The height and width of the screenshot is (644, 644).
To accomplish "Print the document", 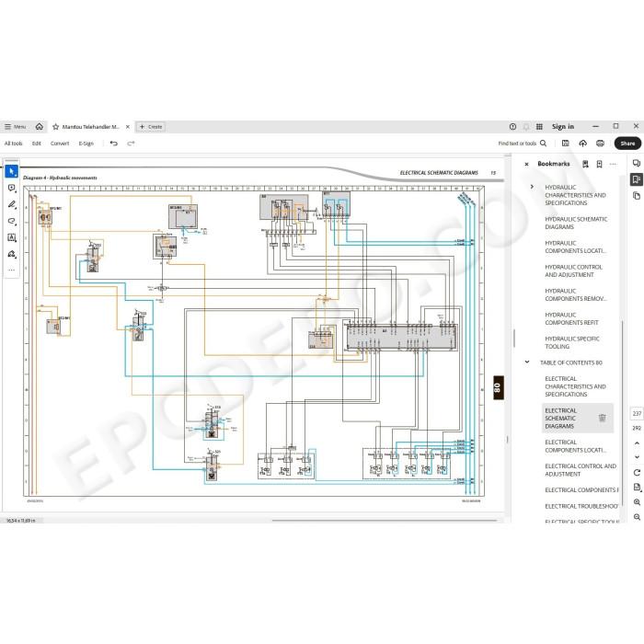I will coord(600,144).
